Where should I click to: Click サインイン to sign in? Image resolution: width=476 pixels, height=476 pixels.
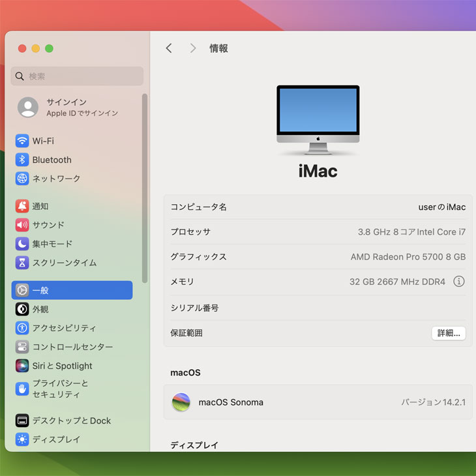[x=67, y=102]
